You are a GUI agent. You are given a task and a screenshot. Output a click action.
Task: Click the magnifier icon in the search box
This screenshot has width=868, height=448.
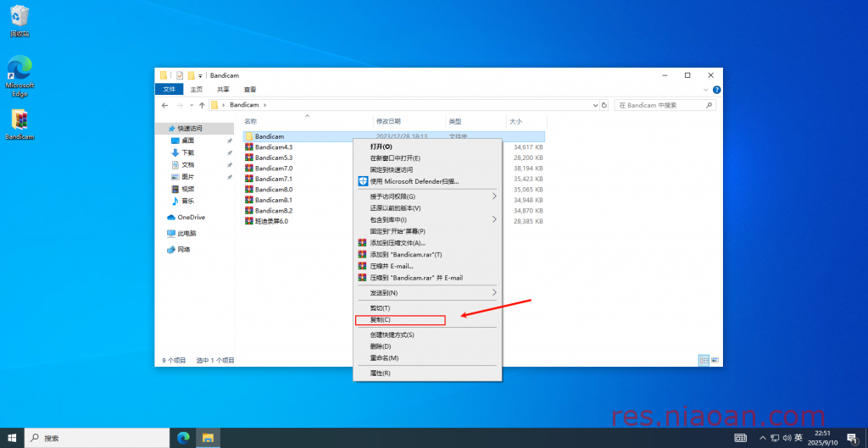709,105
